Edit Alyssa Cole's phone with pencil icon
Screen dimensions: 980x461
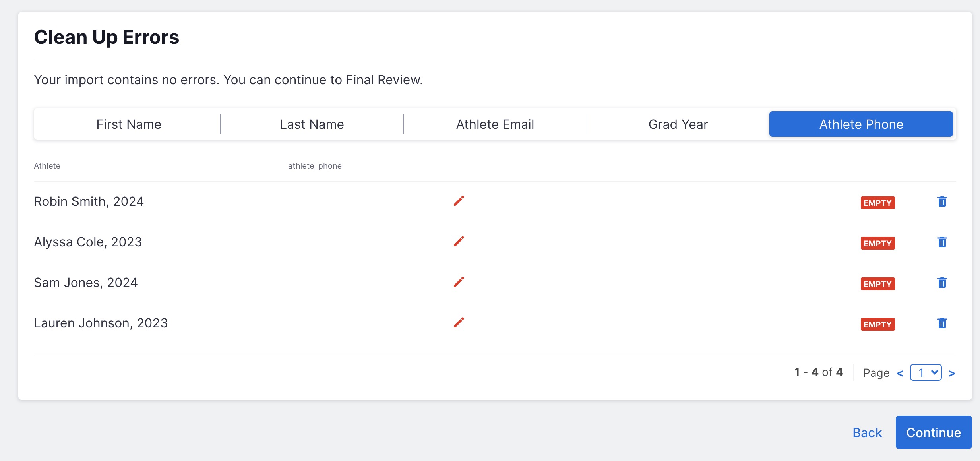(459, 242)
